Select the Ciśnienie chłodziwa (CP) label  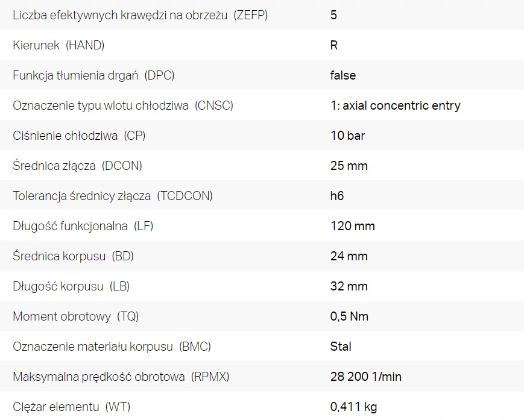point(80,136)
